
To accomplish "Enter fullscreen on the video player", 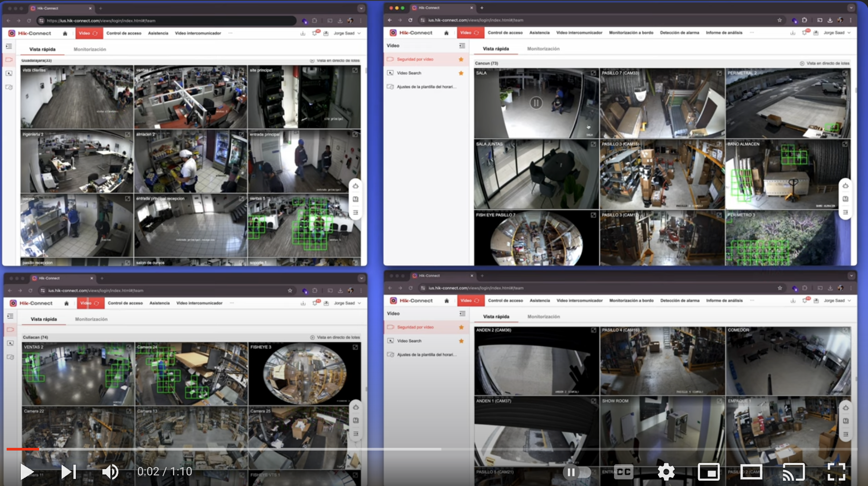I will point(836,472).
